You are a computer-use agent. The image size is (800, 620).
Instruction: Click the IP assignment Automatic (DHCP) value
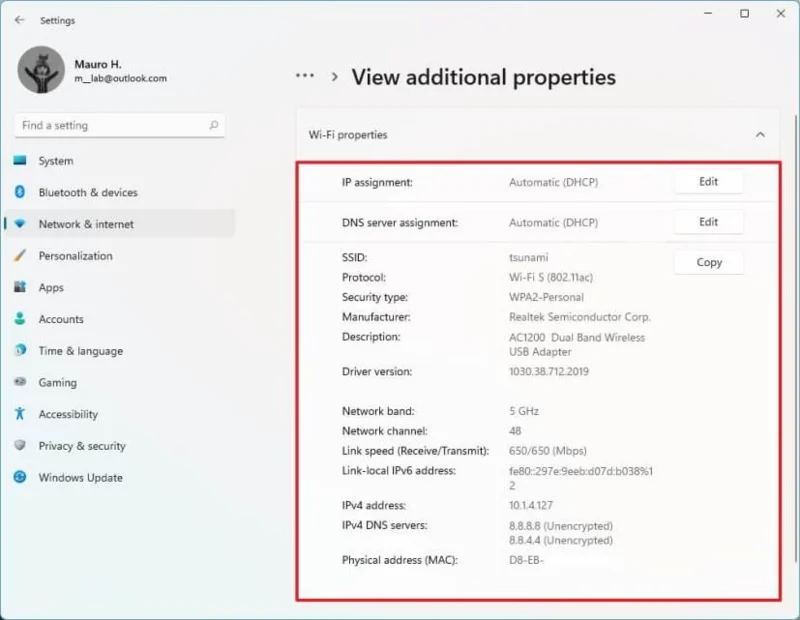553,182
